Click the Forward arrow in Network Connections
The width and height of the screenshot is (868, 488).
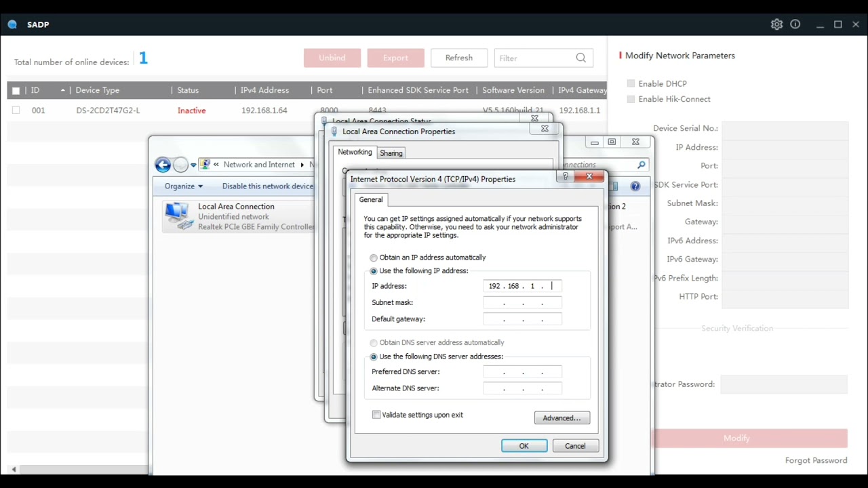[x=180, y=165]
